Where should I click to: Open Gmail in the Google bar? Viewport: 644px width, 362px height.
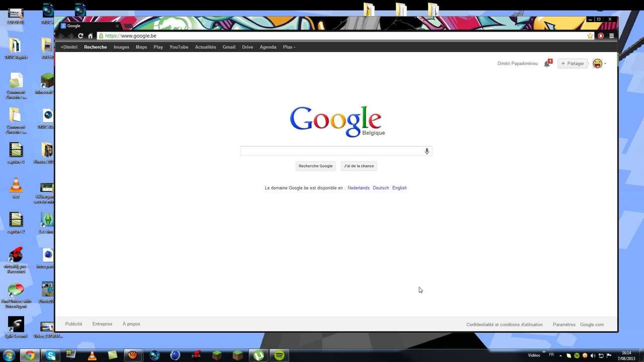(x=229, y=47)
